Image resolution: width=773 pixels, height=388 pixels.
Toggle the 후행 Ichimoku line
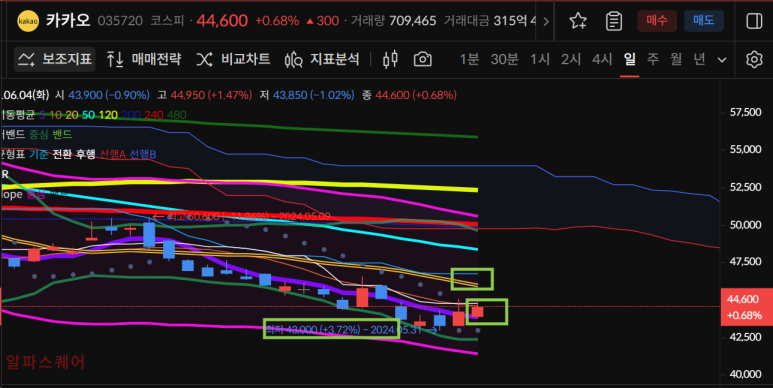coord(86,154)
